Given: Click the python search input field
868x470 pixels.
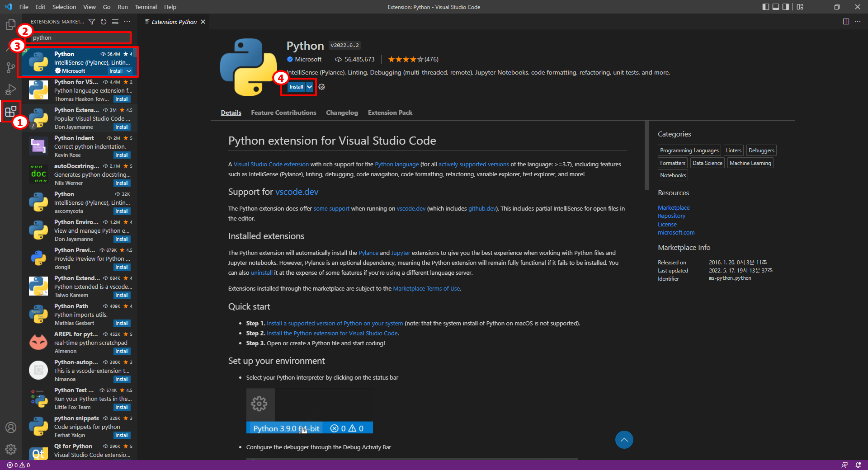Looking at the screenshot, I should point(80,38).
